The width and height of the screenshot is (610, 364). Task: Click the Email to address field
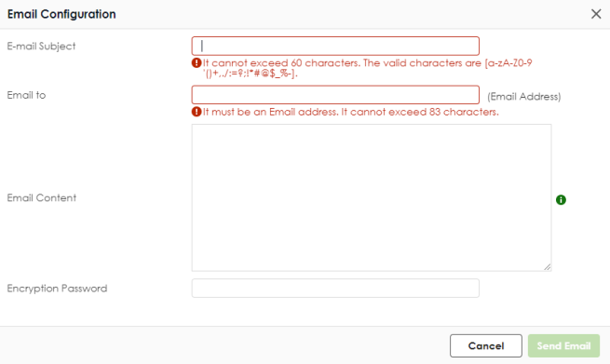coord(335,95)
